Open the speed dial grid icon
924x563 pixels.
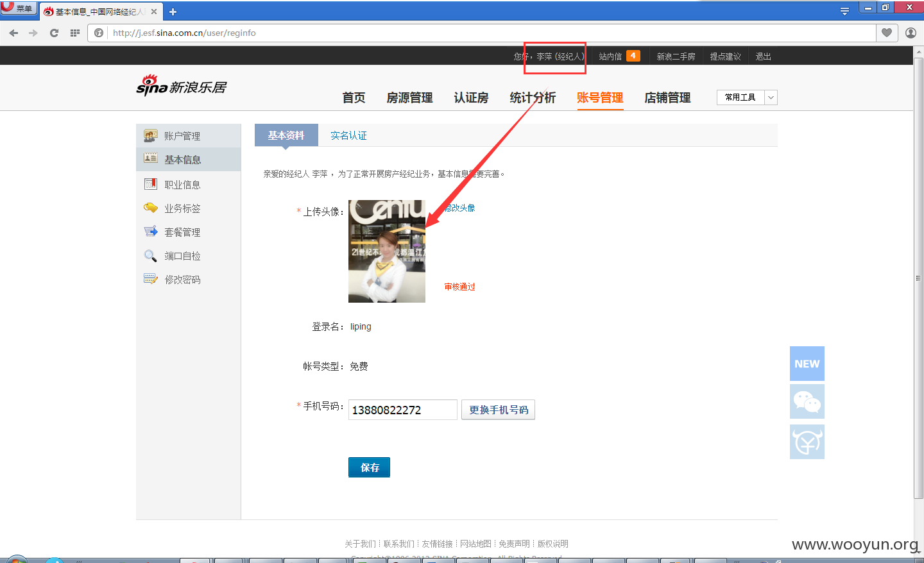click(x=75, y=33)
